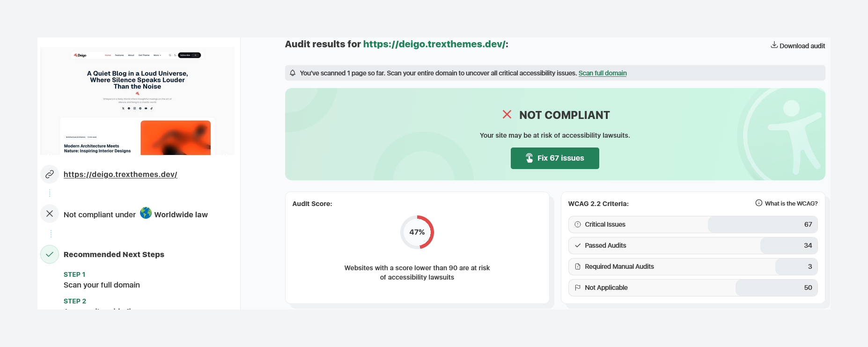Click the Passed Audits count 34
868x347 pixels.
coord(808,245)
